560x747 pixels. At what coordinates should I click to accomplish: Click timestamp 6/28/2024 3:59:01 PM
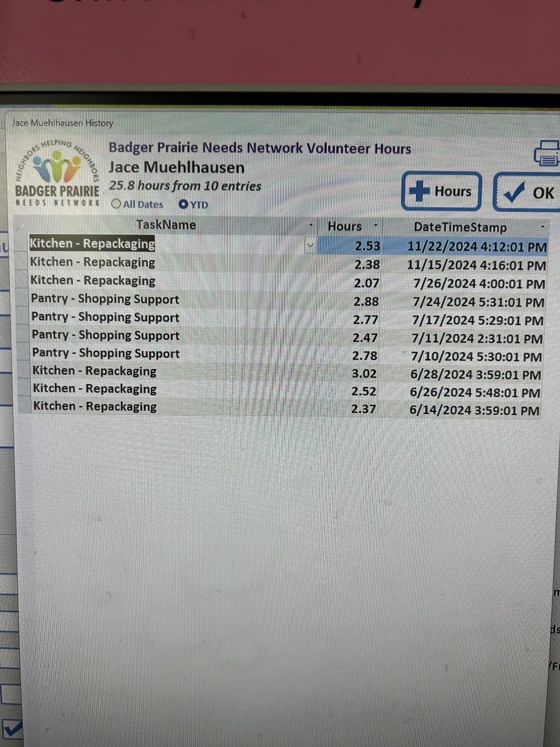coord(475,375)
